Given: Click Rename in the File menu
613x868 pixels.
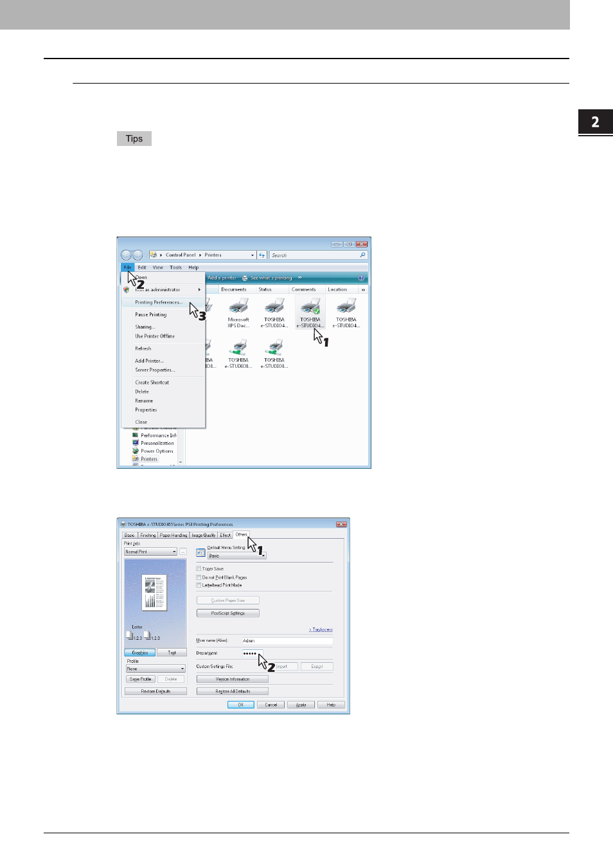Looking at the screenshot, I should pyautogui.click(x=144, y=401).
